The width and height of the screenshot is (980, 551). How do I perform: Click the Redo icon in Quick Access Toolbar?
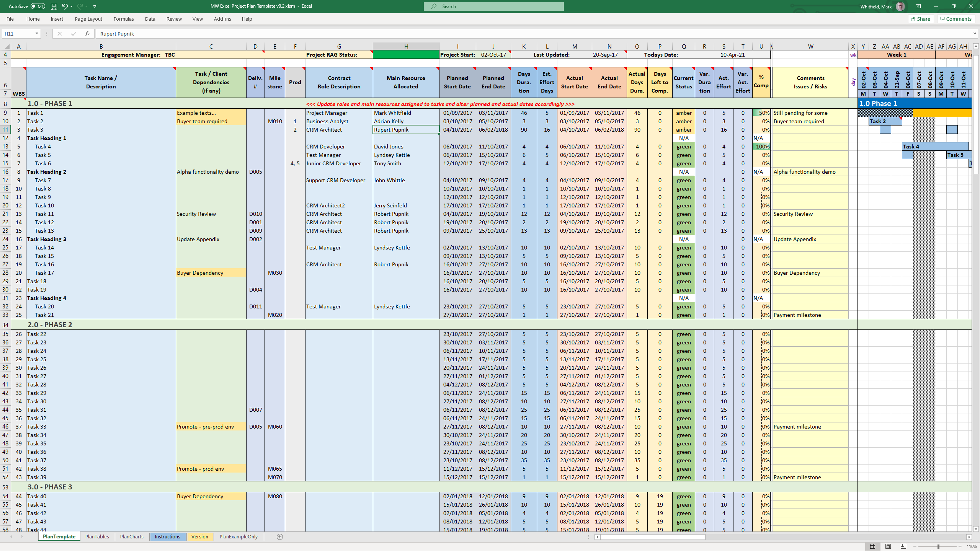(x=80, y=6)
